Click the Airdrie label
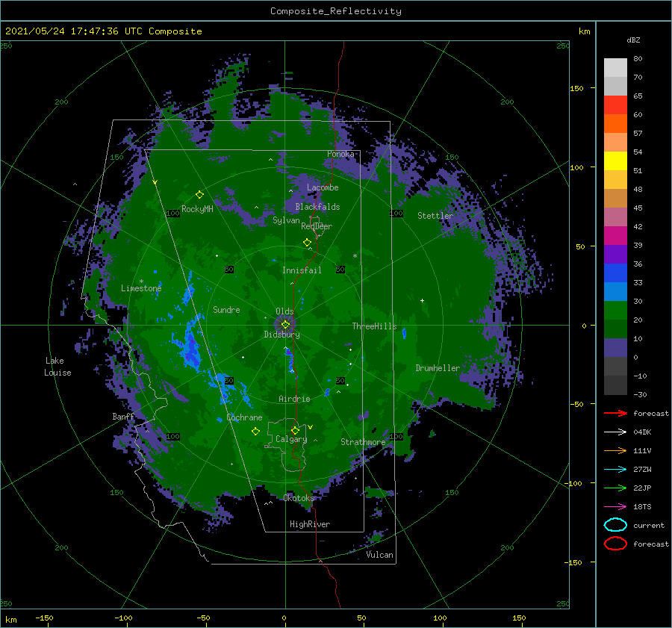The height and width of the screenshot is (628, 672). [294, 399]
